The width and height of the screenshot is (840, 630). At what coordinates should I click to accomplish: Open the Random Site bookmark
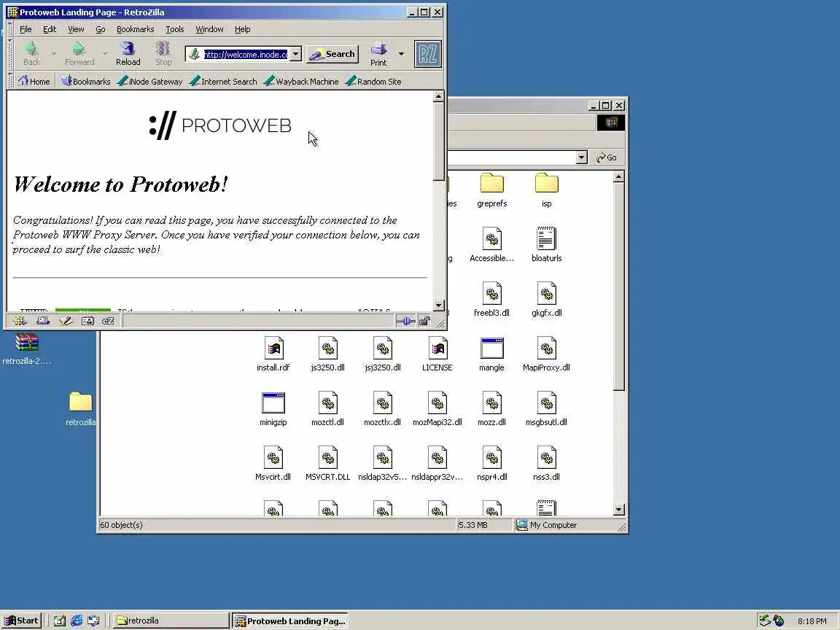pos(373,82)
